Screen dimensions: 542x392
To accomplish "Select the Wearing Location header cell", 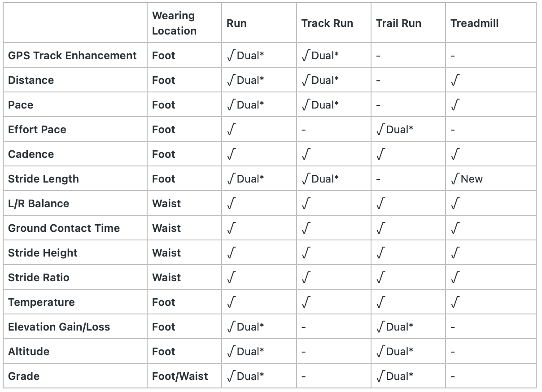I will point(174,23).
